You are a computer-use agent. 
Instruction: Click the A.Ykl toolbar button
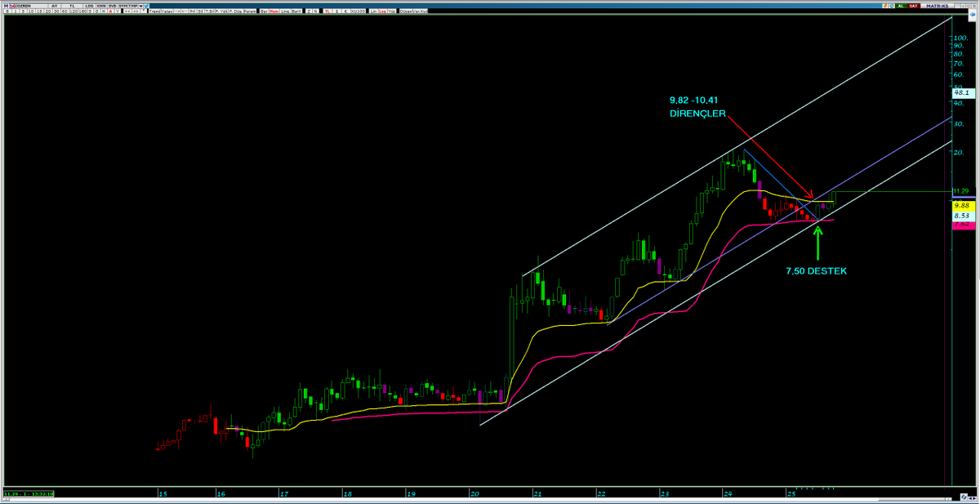click(x=221, y=11)
